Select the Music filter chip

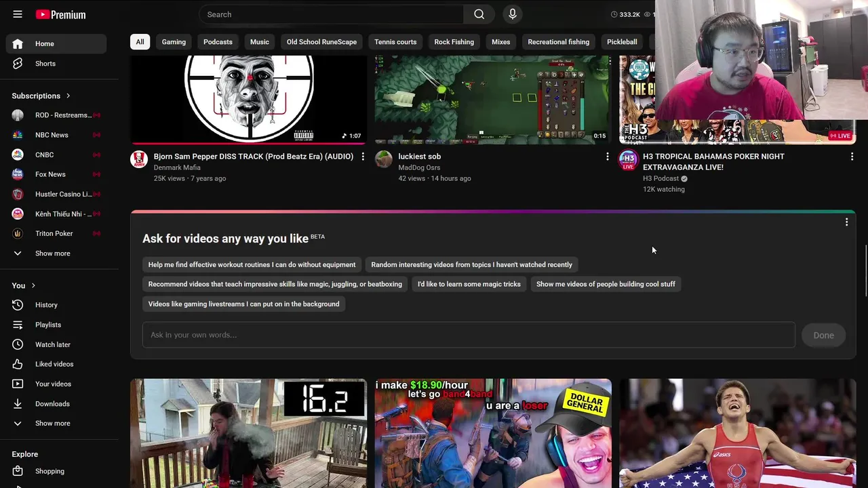pyautogui.click(x=260, y=42)
